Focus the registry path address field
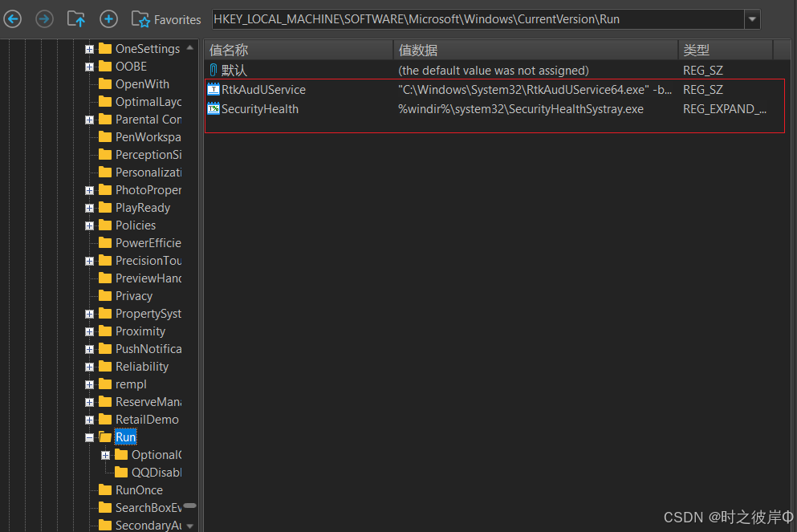797x532 pixels. tap(478, 20)
